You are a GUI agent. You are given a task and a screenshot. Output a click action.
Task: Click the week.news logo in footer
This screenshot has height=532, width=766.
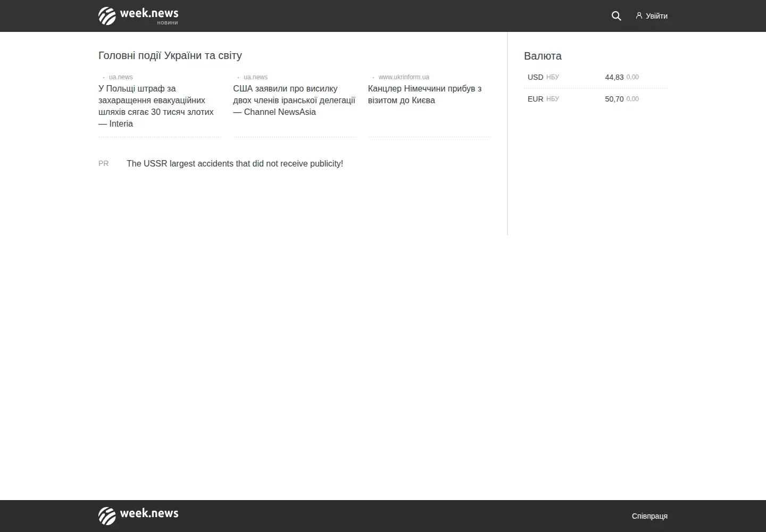tap(138, 516)
